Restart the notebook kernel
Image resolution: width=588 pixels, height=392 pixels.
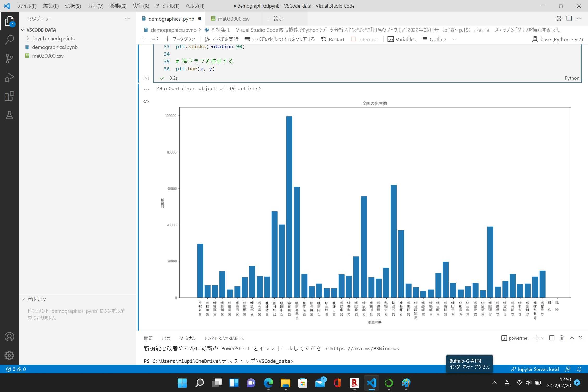[x=333, y=39]
